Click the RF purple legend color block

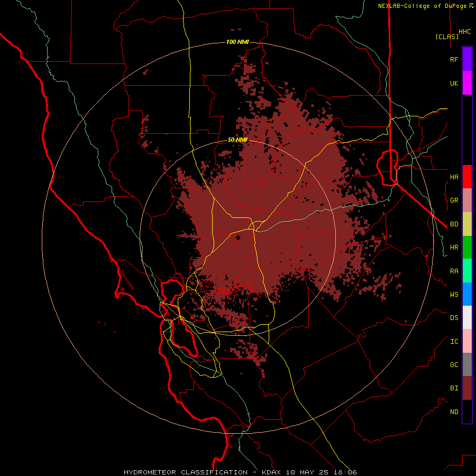pos(467,59)
